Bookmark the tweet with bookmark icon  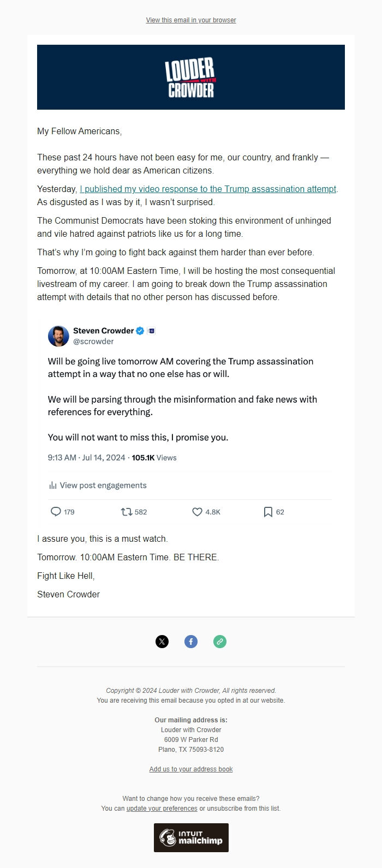(268, 512)
